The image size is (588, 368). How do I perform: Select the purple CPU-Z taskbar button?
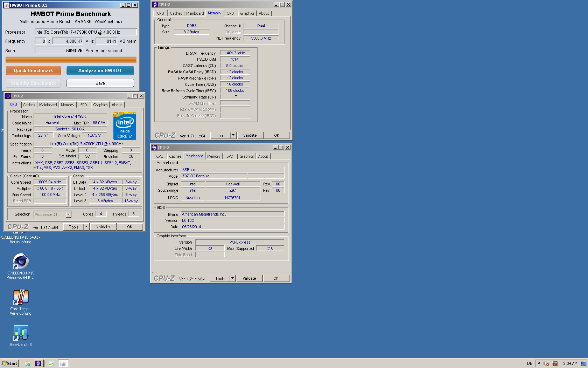38,363
